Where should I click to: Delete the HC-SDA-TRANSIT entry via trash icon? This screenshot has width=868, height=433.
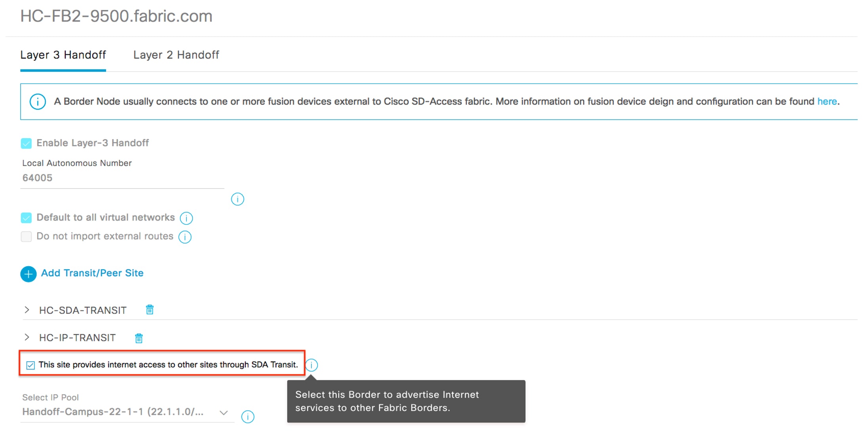click(x=150, y=309)
